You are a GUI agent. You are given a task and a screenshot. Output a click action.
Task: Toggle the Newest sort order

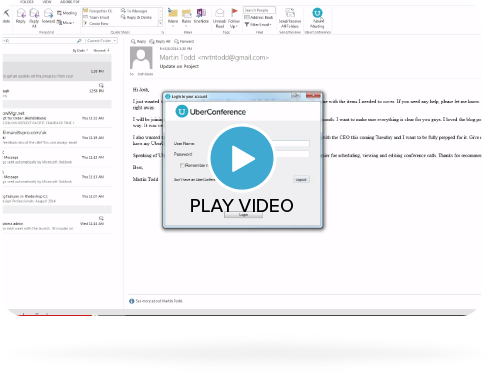click(101, 50)
